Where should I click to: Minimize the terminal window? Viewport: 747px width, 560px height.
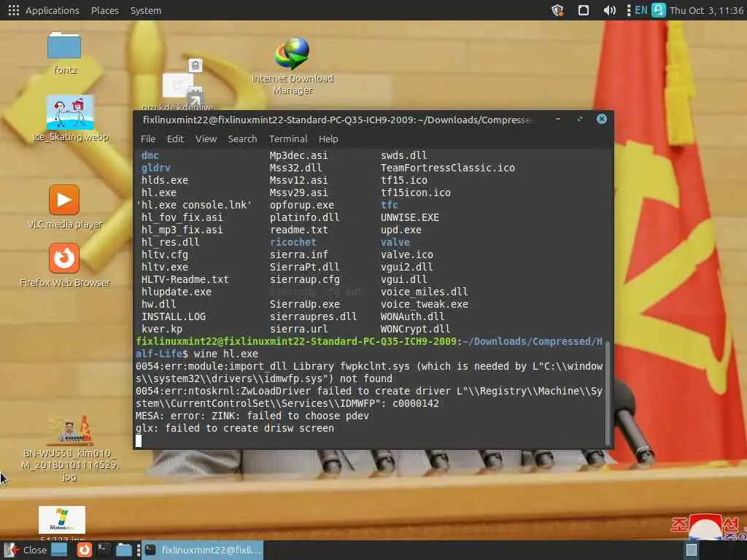[x=558, y=119]
